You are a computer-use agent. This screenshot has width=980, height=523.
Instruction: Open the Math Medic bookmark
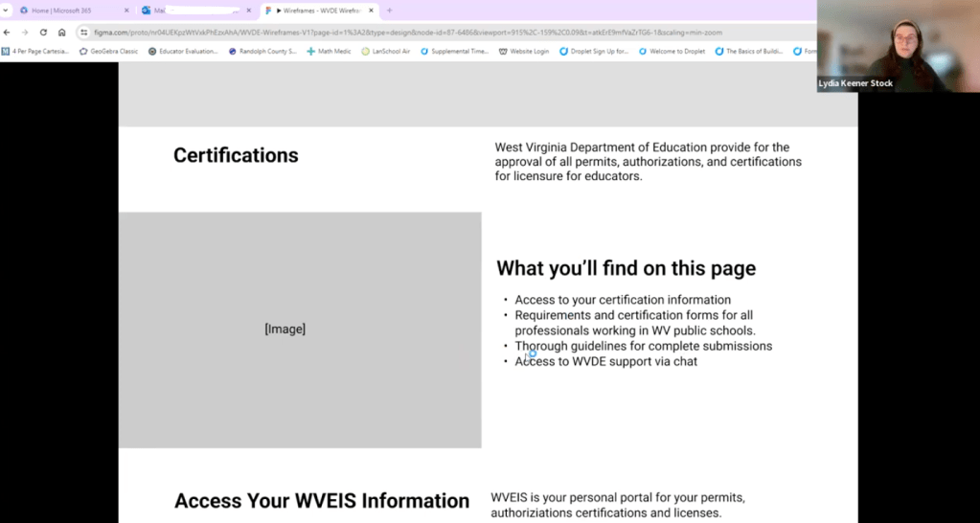(x=329, y=51)
